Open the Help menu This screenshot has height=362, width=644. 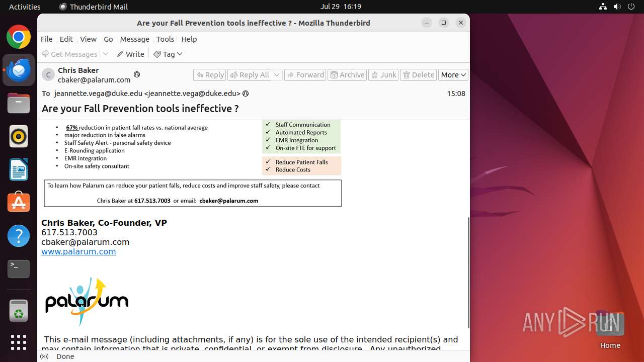coord(189,39)
